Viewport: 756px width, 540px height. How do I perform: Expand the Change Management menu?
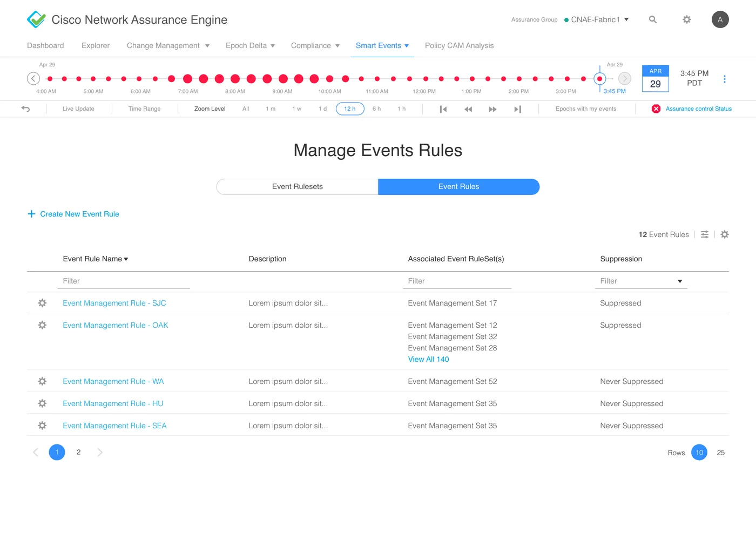pyautogui.click(x=168, y=46)
